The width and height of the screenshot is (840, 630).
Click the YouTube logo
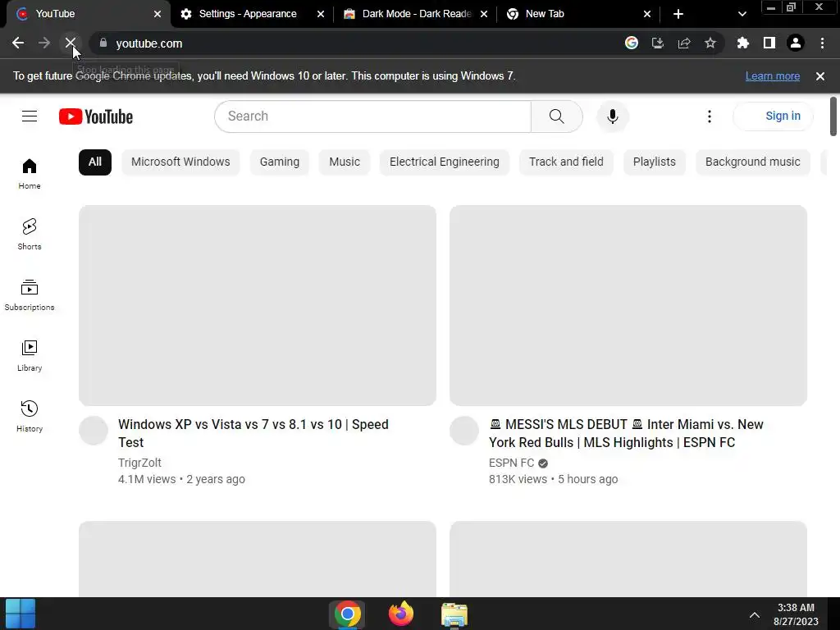(96, 116)
